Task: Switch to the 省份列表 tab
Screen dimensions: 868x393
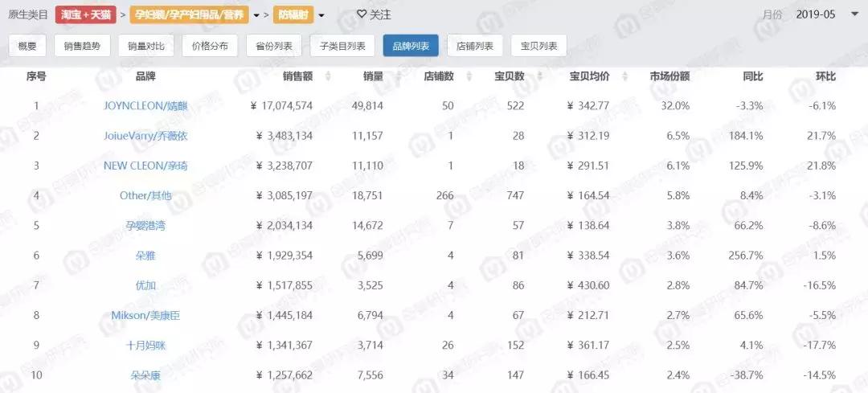Action: [274, 46]
